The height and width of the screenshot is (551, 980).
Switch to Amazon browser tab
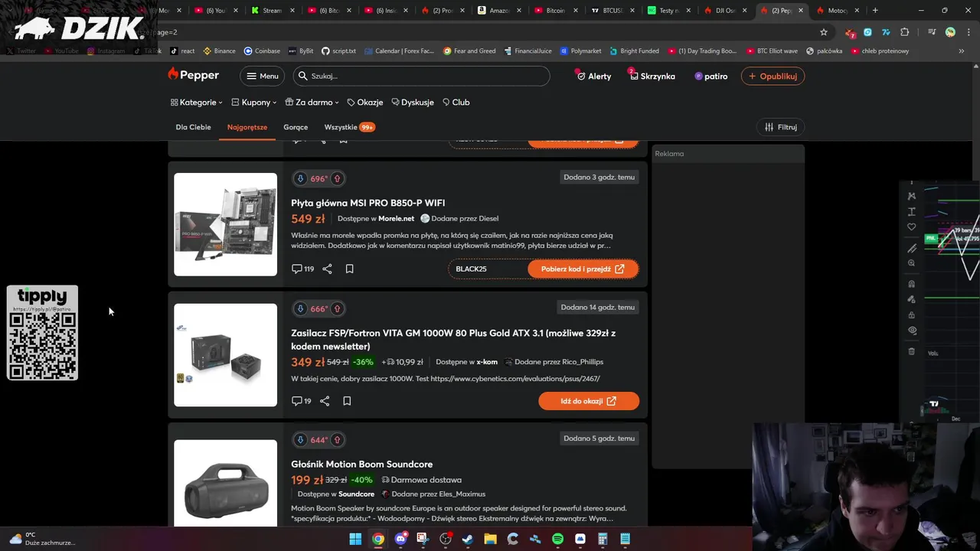[x=498, y=11]
